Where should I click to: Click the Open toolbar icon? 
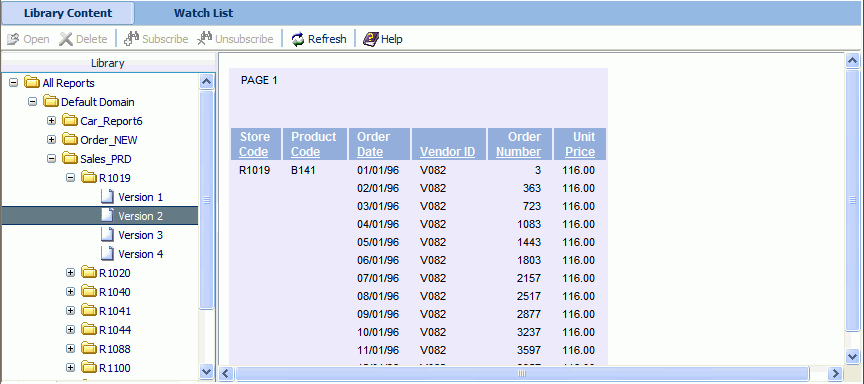pyautogui.click(x=13, y=39)
